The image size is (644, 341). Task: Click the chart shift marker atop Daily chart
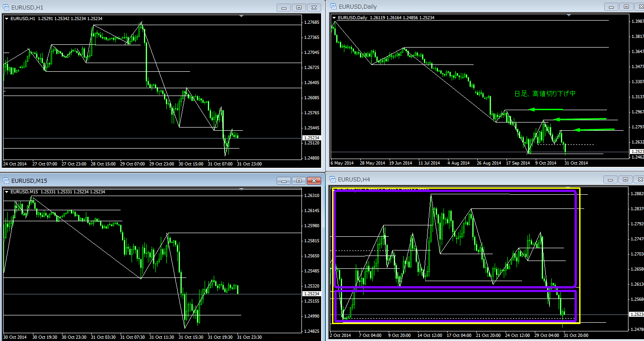click(x=569, y=16)
